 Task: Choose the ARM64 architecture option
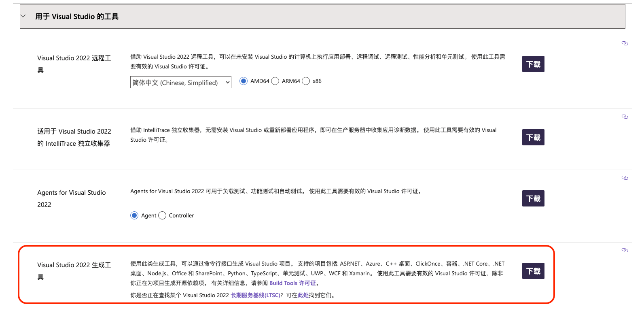[x=275, y=81]
